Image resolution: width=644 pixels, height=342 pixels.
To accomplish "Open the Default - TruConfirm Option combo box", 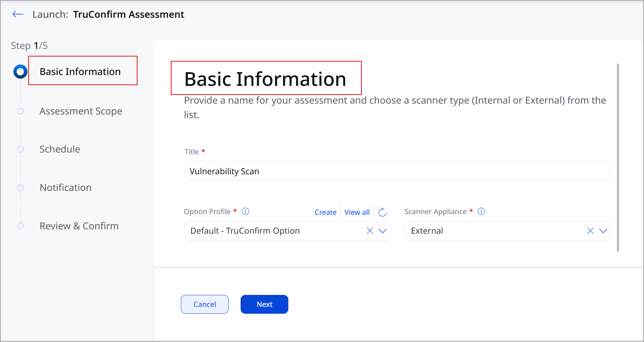I will (x=287, y=231).
